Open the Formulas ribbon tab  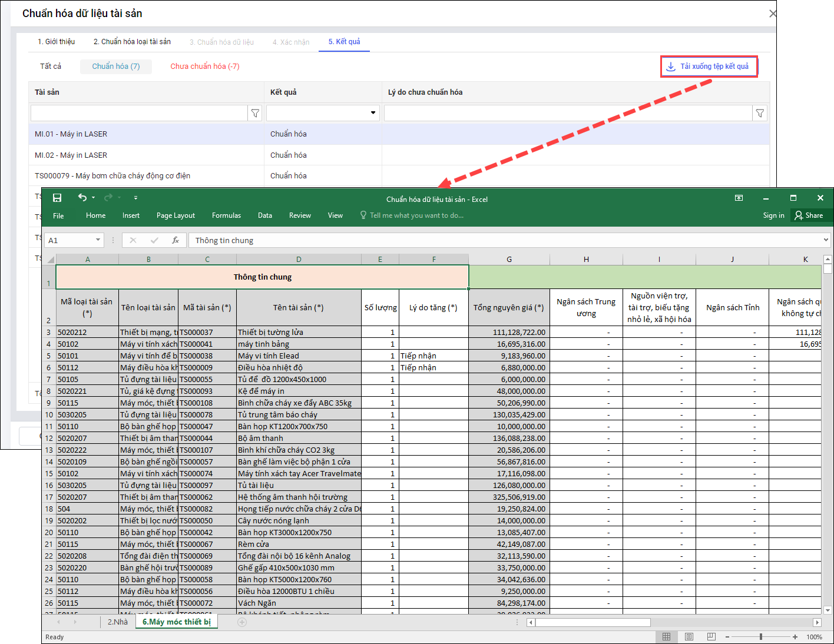pyautogui.click(x=226, y=215)
